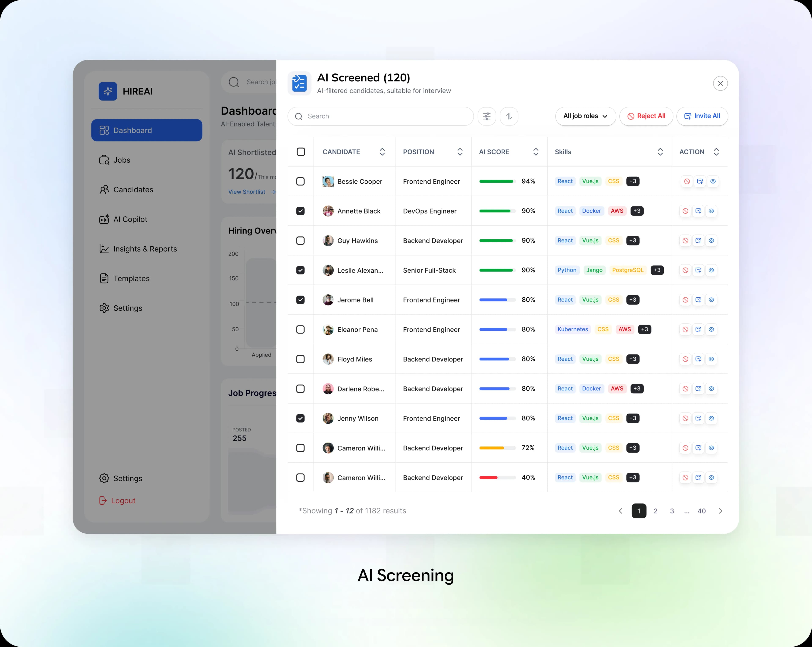Image resolution: width=812 pixels, height=647 pixels.
Task: Reject Bessie Cooper using the reject icon
Action: point(687,181)
